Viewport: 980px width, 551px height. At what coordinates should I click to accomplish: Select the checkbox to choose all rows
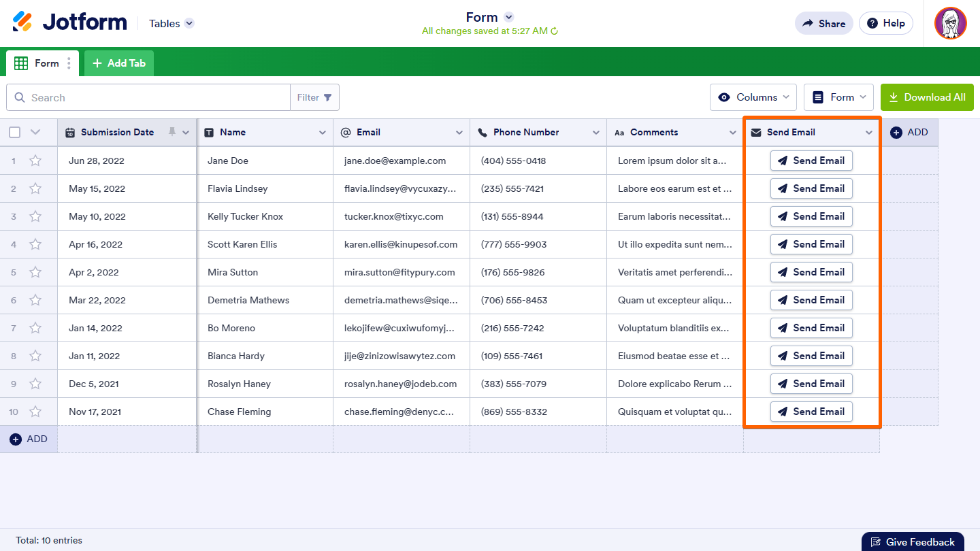pos(14,132)
